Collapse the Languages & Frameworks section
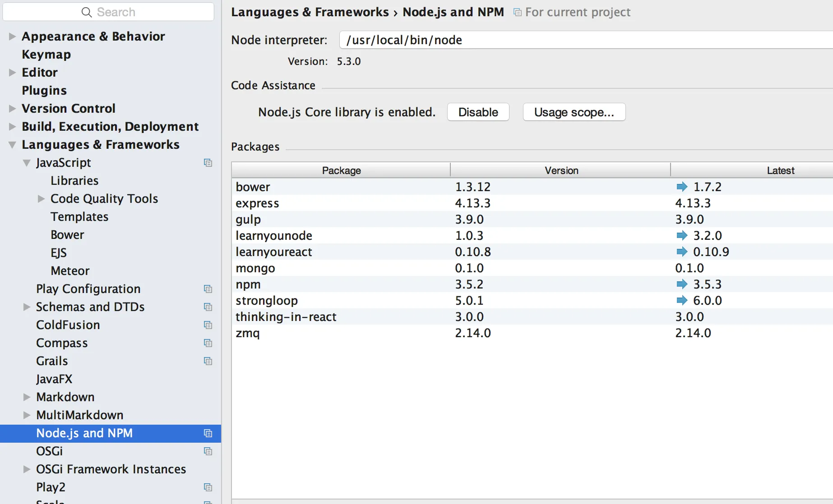 pyautogui.click(x=12, y=145)
